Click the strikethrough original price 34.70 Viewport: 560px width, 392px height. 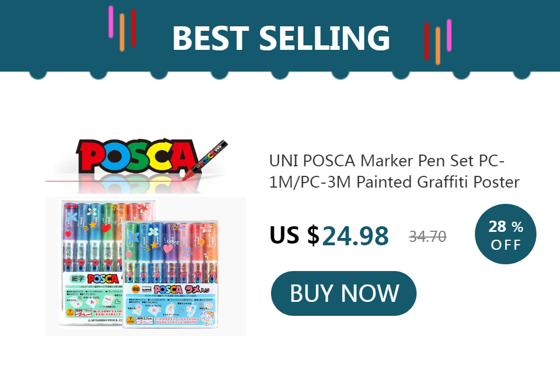pos(427,236)
